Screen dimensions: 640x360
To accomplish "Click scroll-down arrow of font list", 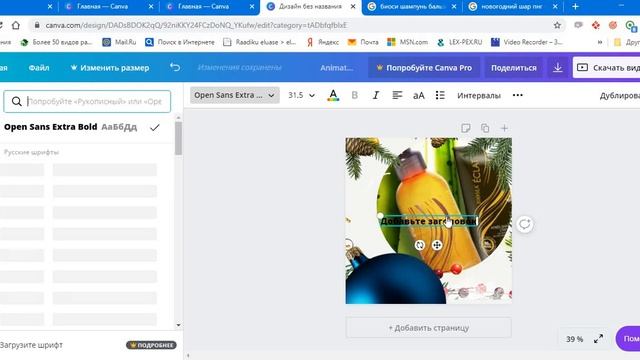I will coord(178,325).
